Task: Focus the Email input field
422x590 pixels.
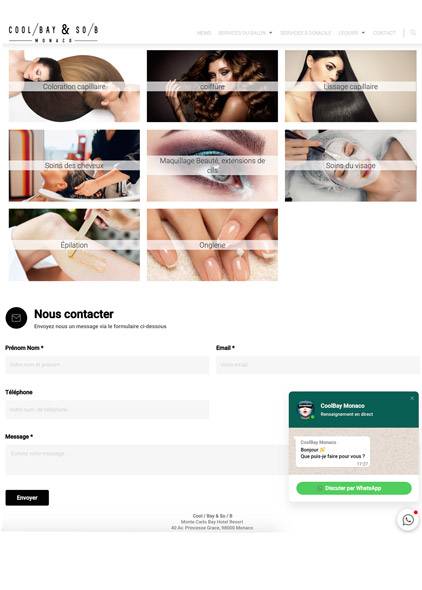Action: point(318,365)
